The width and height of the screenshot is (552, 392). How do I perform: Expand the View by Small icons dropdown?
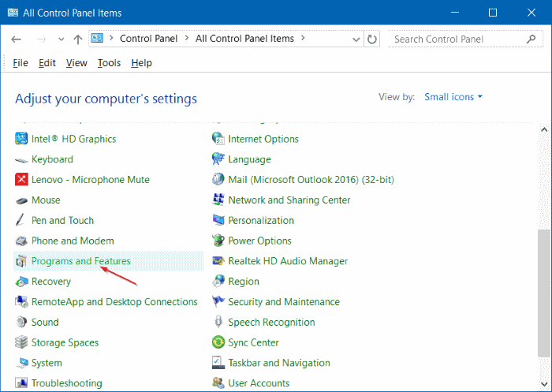point(453,97)
